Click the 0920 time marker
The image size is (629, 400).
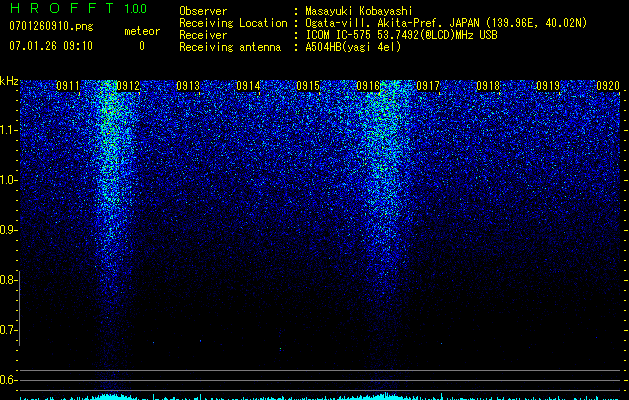pyautogui.click(x=608, y=86)
